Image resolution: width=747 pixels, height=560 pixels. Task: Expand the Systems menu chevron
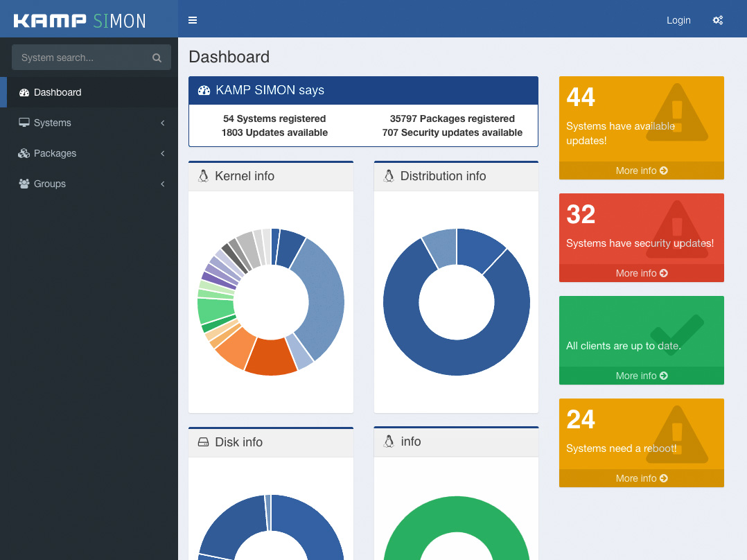tap(162, 123)
